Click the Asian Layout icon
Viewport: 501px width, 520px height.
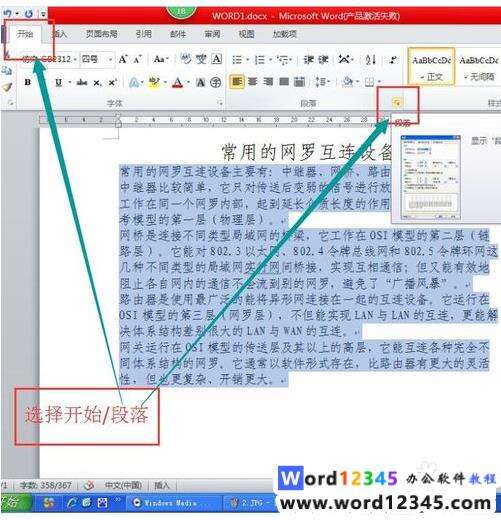345,60
